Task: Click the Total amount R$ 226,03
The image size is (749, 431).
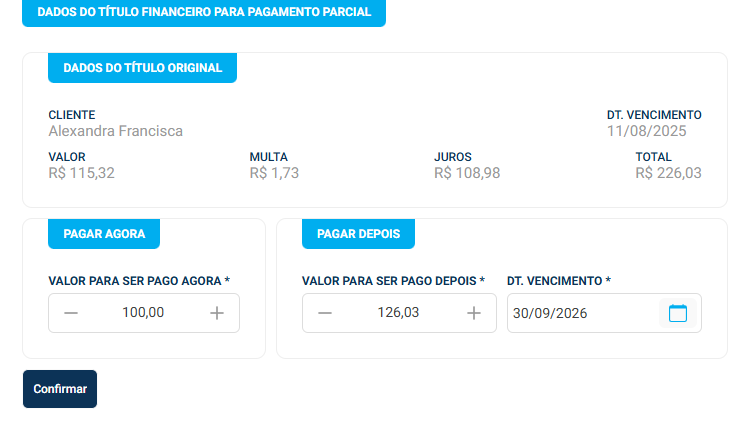Action: coord(668,173)
